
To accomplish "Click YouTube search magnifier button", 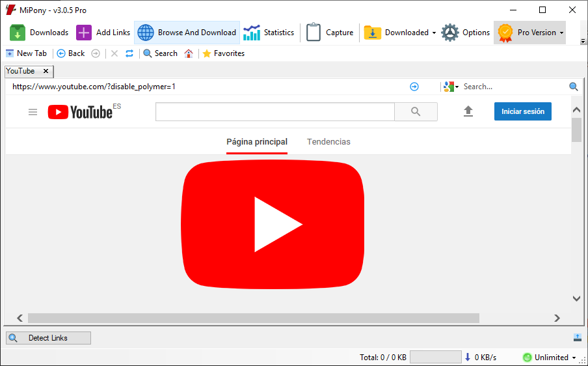I will coord(416,111).
